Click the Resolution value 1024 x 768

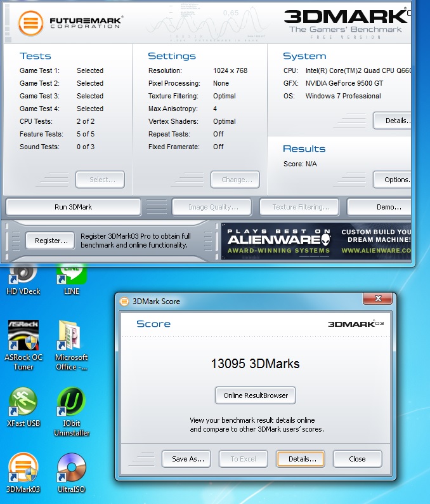tap(230, 70)
